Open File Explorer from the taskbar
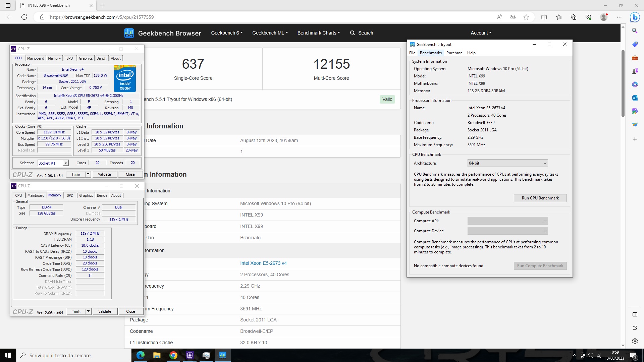The image size is (644, 362). click(157, 355)
